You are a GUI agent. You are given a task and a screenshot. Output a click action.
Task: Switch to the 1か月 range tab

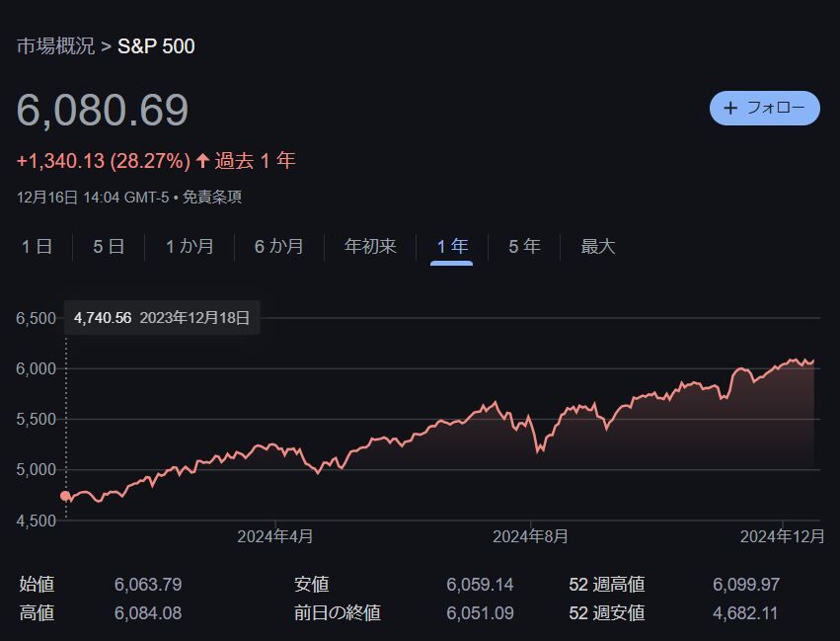tap(190, 247)
